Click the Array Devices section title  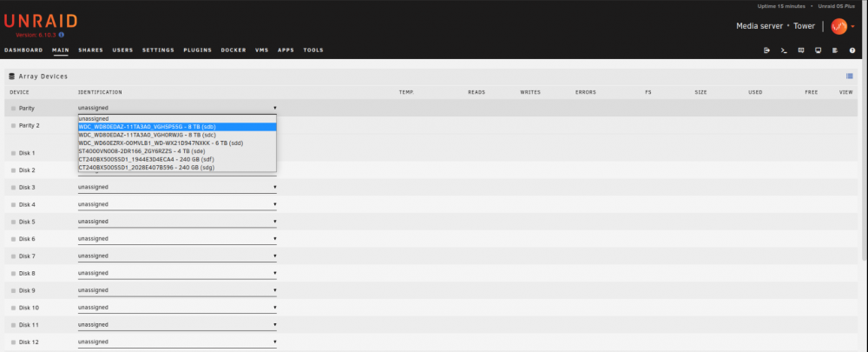43,76
